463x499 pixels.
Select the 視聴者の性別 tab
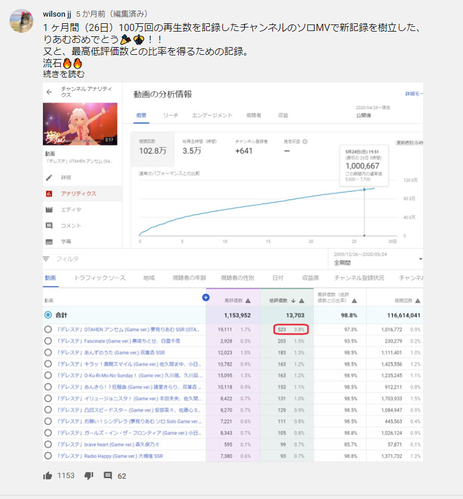pyautogui.click(x=237, y=278)
